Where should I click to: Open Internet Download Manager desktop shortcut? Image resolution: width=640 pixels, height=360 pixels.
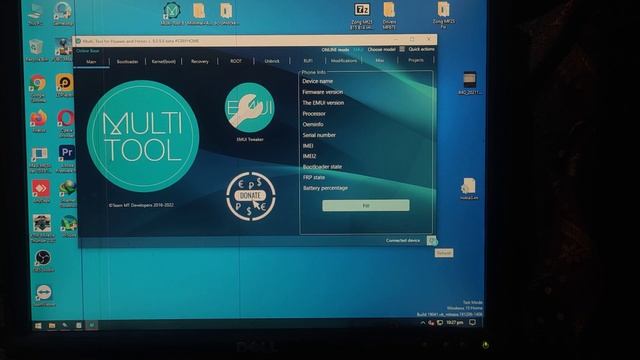(68, 193)
